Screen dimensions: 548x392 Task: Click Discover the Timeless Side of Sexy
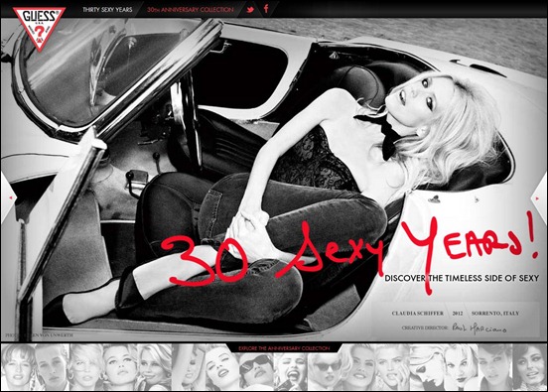[x=462, y=278]
